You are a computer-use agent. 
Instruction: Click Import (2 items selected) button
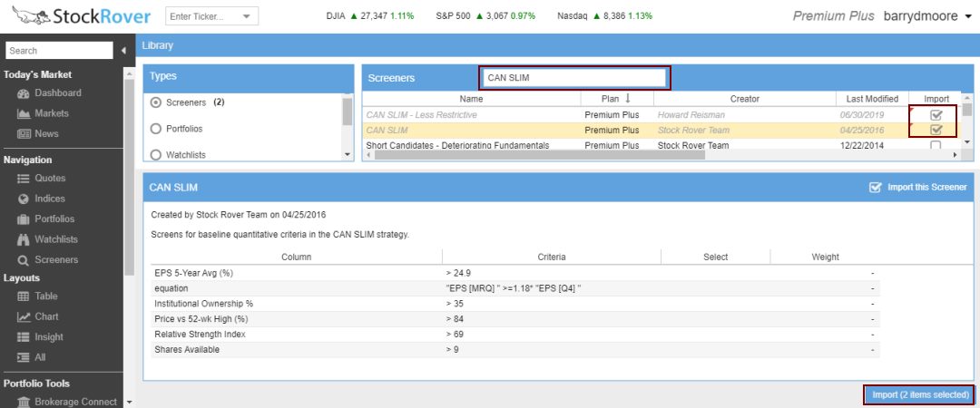point(920,394)
